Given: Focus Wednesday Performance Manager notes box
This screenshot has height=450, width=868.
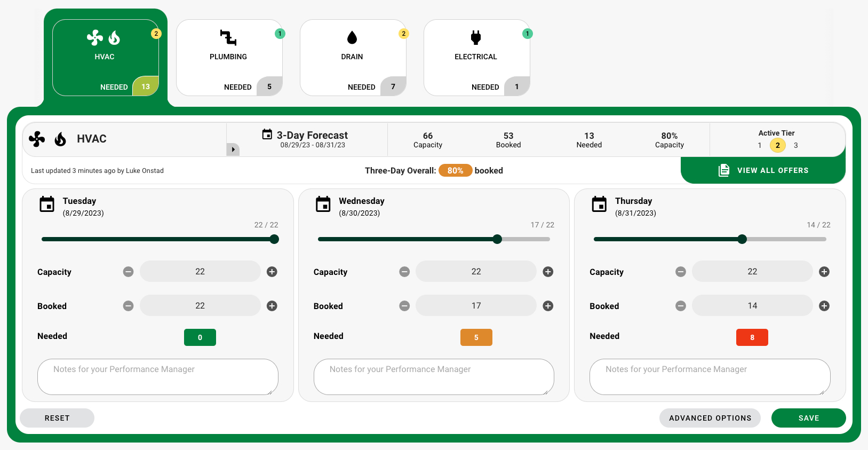Looking at the screenshot, I should pyautogui.click(x=434, y=377).
